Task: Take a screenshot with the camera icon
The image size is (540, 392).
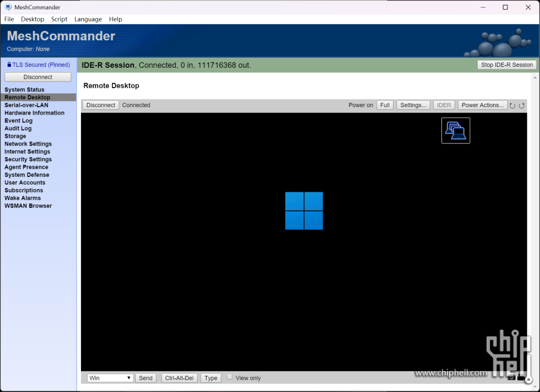Action: point(511,377)
